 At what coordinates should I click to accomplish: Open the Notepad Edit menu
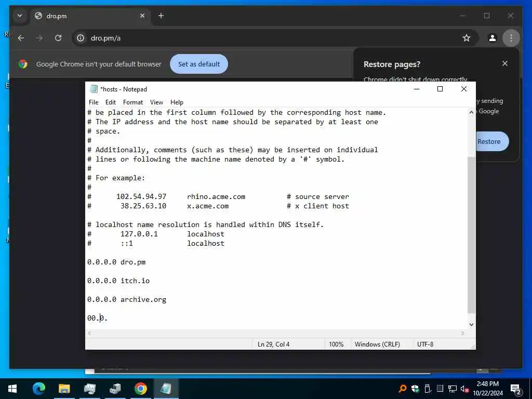click(x=110, y=102)
